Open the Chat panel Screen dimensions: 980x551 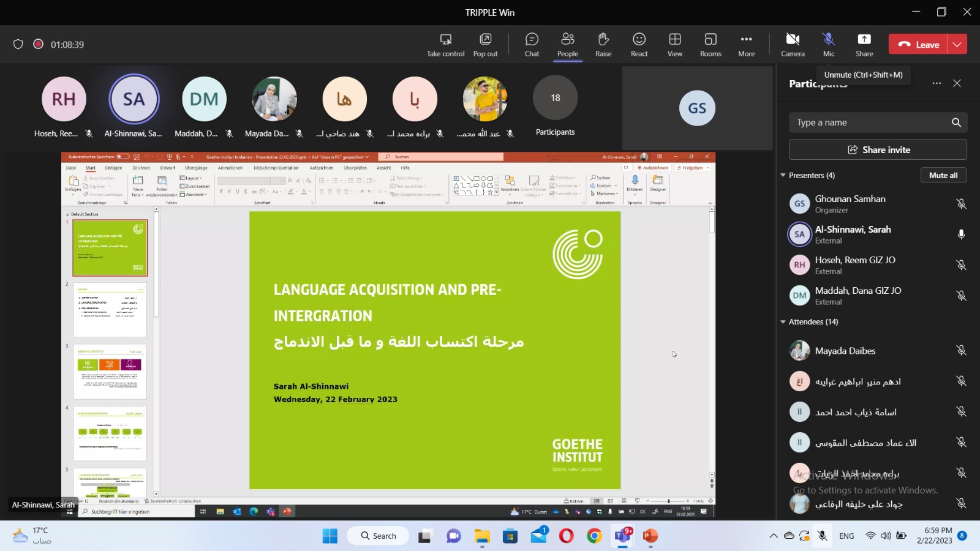pos(532,45)
